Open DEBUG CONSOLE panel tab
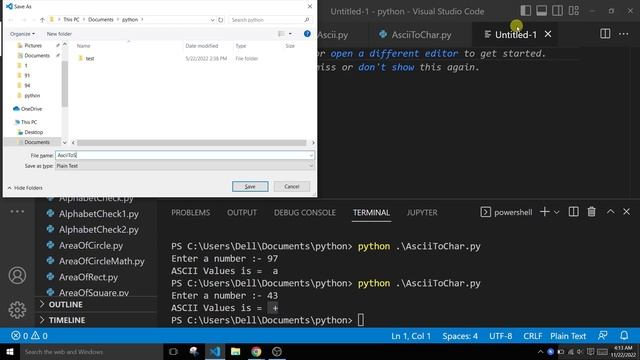The height and width of the screenshot is (360, 640). click(305, 213)
